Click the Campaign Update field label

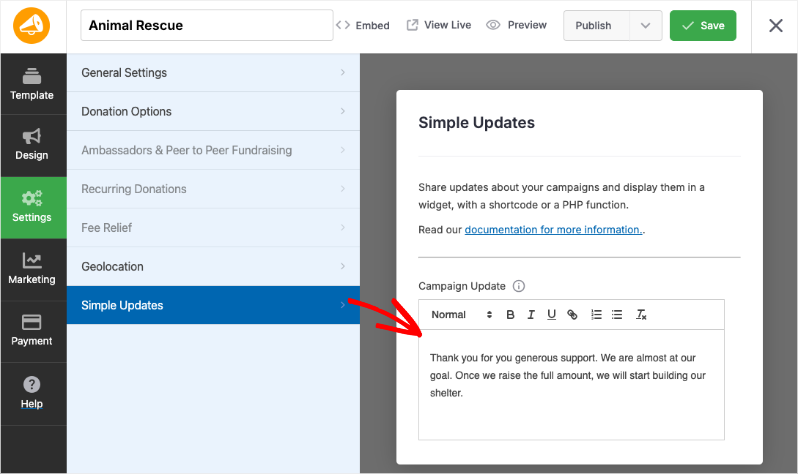tap(462, 286)
